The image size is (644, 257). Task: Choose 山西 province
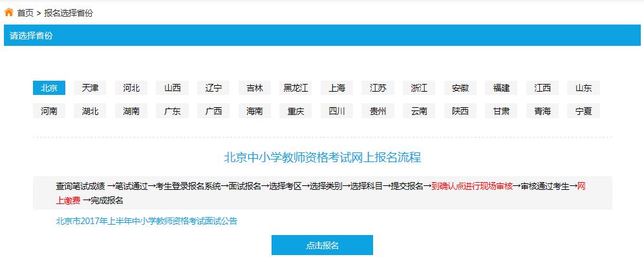coord(173,88)
